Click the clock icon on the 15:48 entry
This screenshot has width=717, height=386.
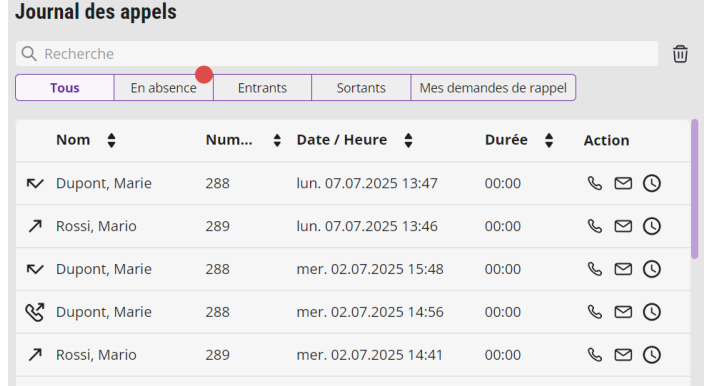(652, 269)
